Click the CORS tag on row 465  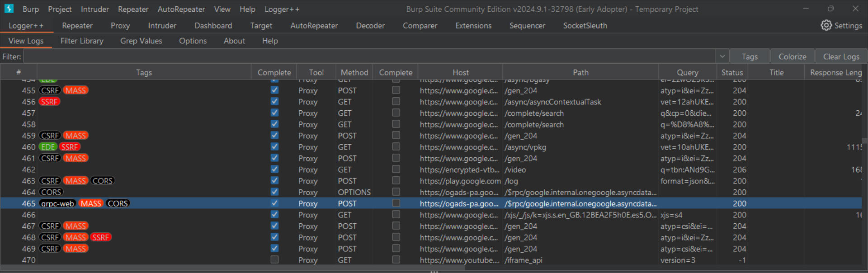tap(118, 203)
